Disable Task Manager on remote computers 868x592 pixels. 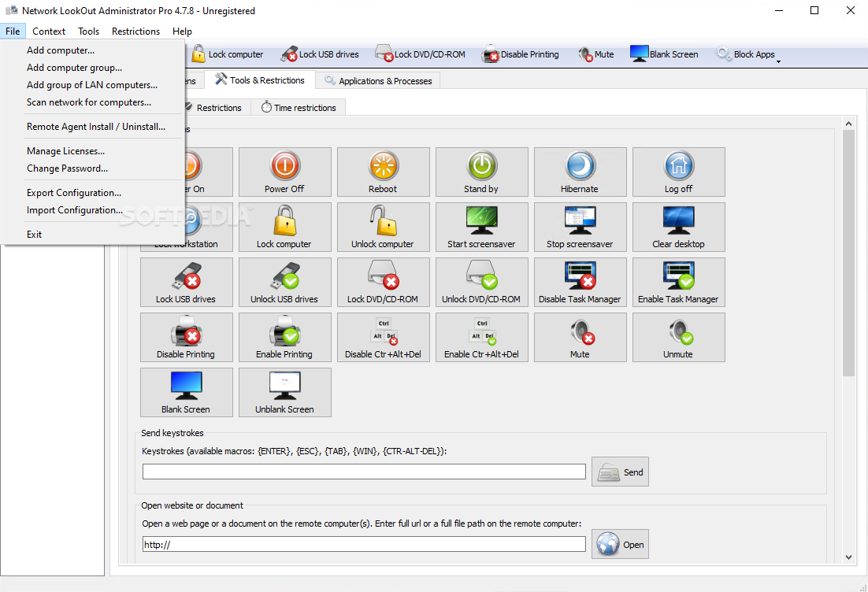[581, 282]
